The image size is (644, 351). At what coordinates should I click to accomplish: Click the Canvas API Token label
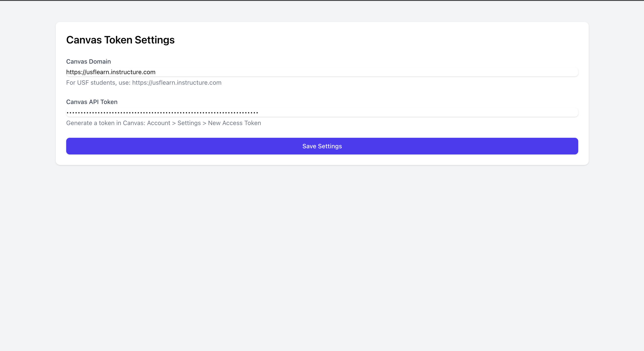[x=92, y=102]
